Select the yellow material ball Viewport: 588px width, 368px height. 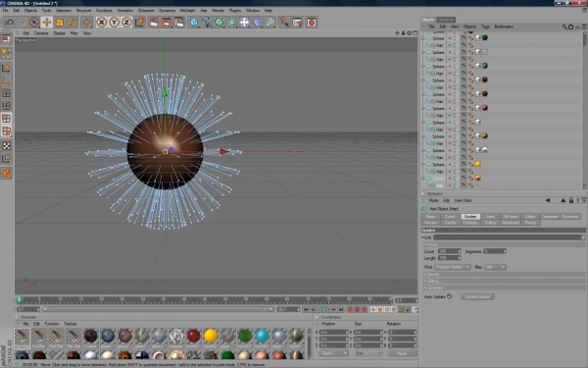[211, 336]
